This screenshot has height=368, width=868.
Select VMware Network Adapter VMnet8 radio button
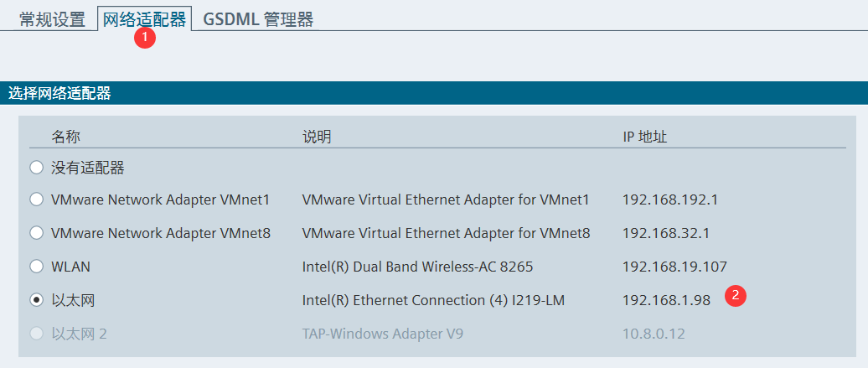(x=37, y=233)
